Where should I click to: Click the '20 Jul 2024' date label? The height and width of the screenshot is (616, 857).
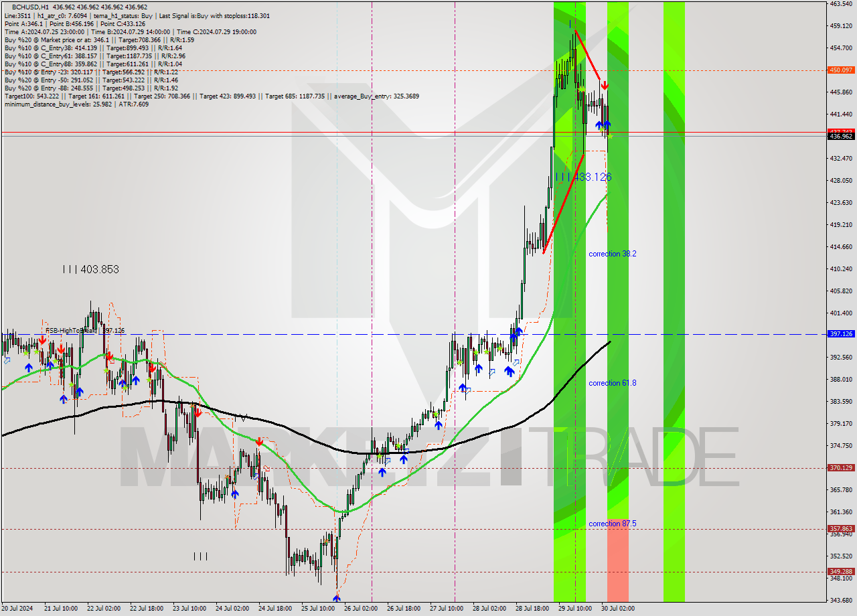[18, 609]
